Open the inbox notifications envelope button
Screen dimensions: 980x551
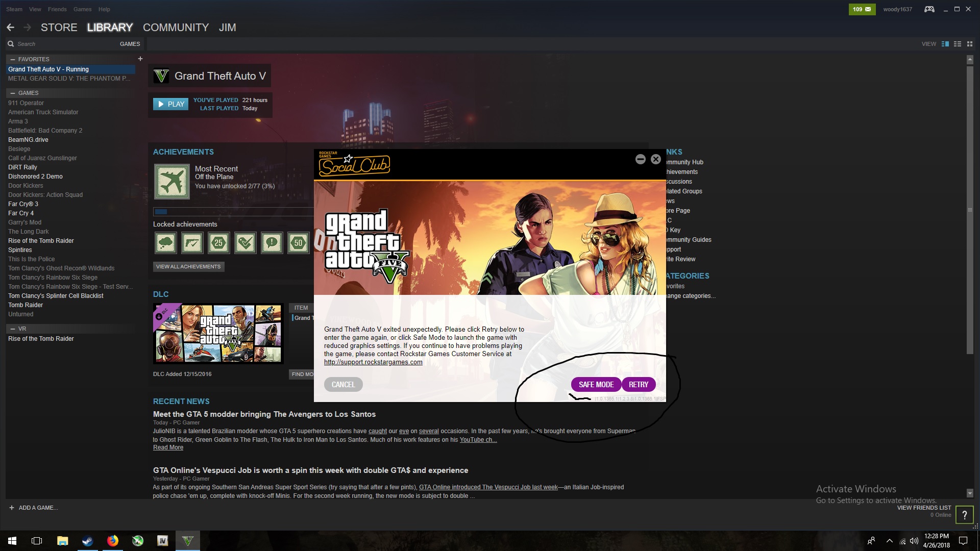[862, 9]
